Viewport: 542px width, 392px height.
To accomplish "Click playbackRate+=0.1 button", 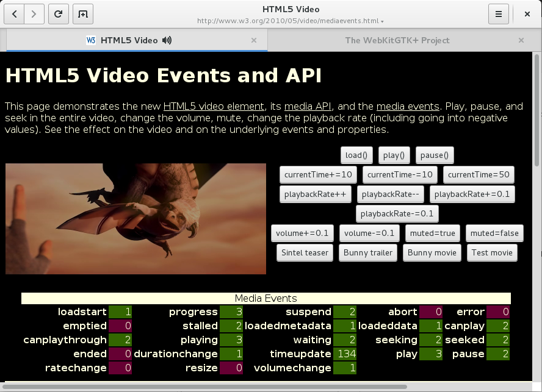I will click(472, 194).
